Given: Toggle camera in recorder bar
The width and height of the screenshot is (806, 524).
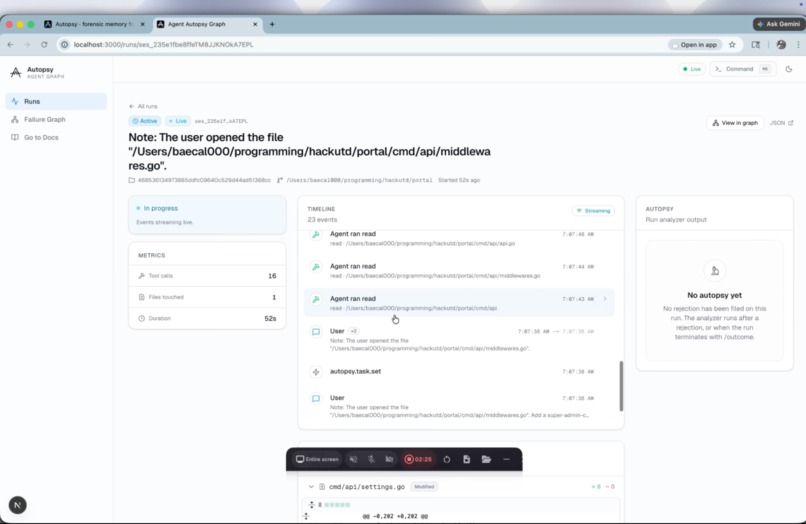Looking at the screenshot, I should click(389, 459).
